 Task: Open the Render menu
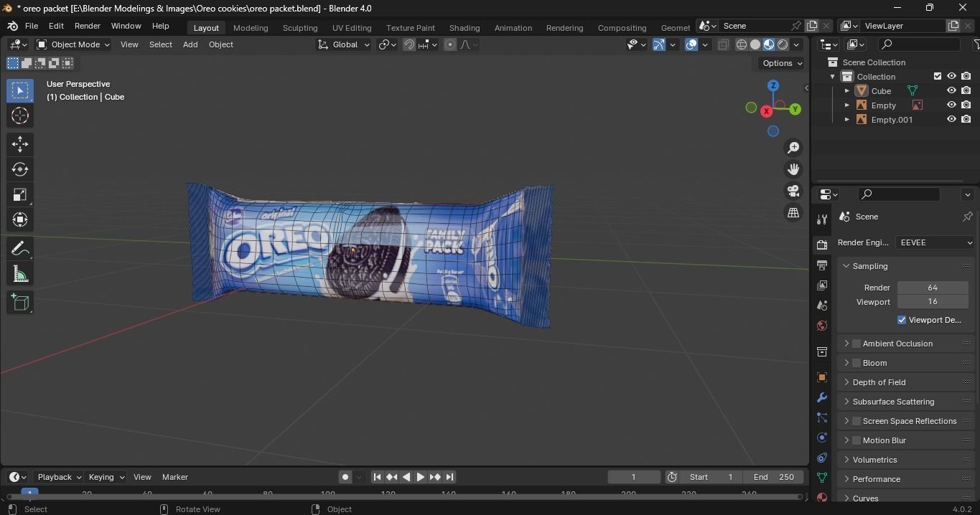coord(88,26)
